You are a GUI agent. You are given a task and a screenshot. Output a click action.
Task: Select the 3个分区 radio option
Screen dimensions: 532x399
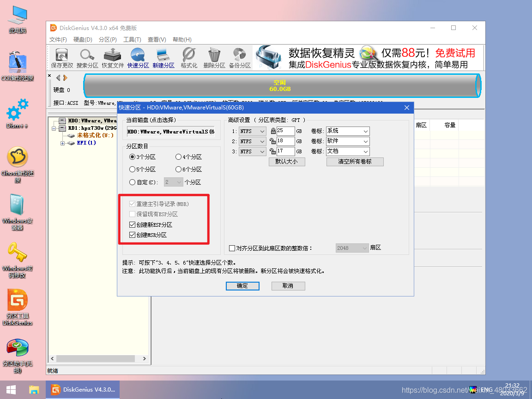click(x=143, y=157)
